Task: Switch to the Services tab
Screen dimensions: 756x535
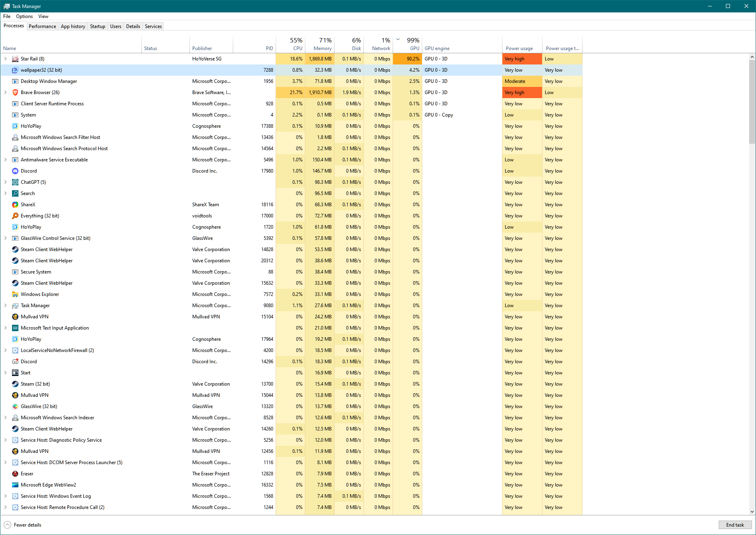Action: click(x=153, y=26)
